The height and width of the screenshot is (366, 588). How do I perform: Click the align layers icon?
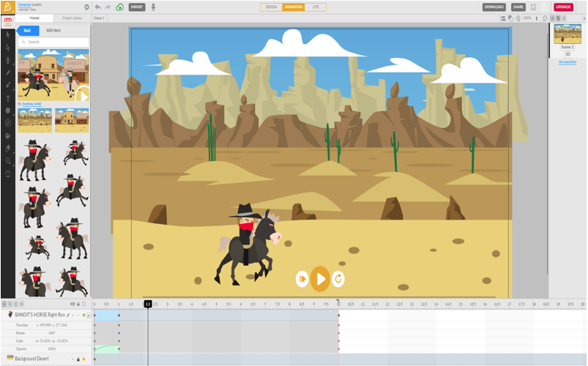pyautogui.click(x=503, y=18)
